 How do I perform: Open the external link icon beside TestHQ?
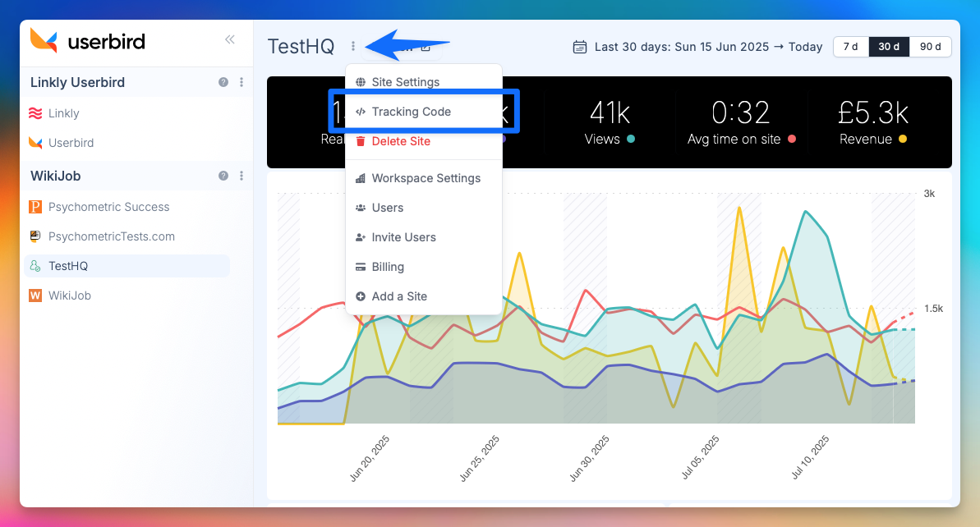pyautogui.click(x=426, y=47)
